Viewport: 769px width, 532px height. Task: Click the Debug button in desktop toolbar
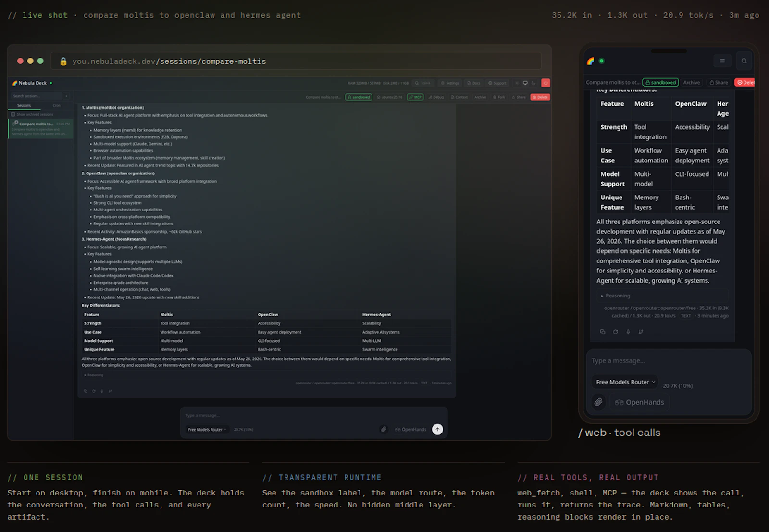(x=436, y=97)
